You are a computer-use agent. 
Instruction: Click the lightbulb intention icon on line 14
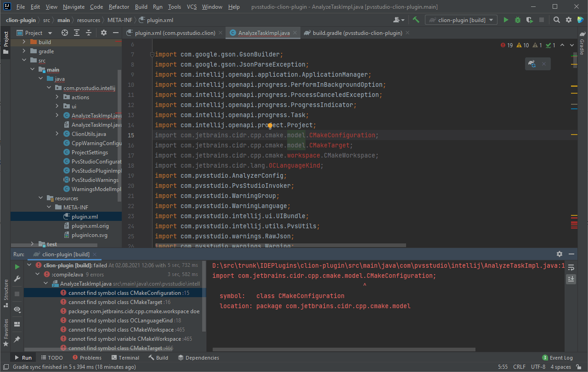tap(270, 125)
